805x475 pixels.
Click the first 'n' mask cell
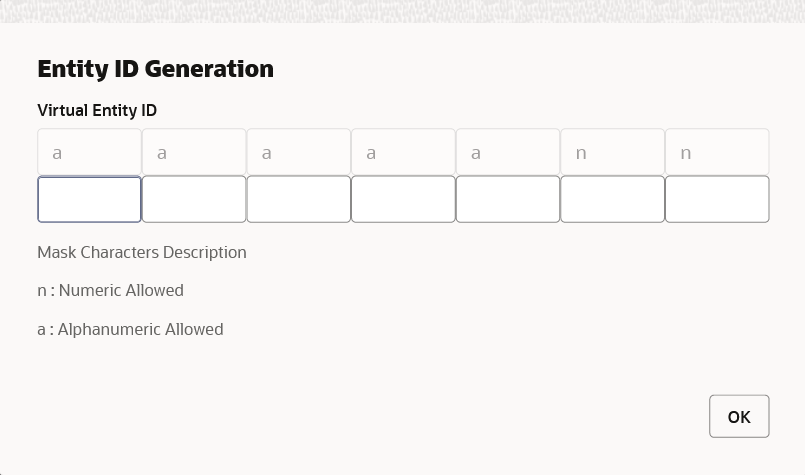tap(612, 153)
